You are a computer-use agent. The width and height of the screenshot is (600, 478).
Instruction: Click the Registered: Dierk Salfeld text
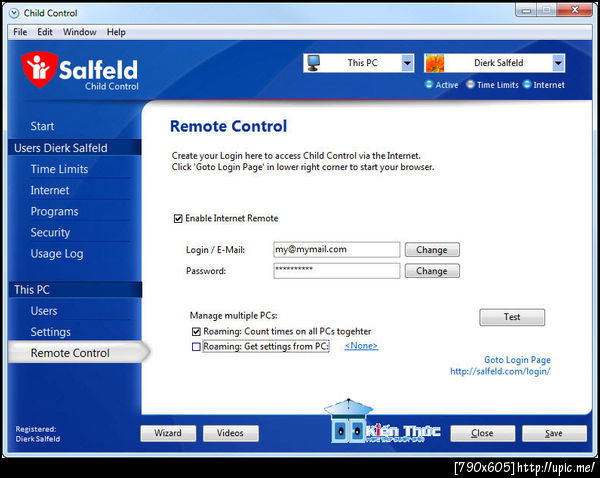click(38, 434)
